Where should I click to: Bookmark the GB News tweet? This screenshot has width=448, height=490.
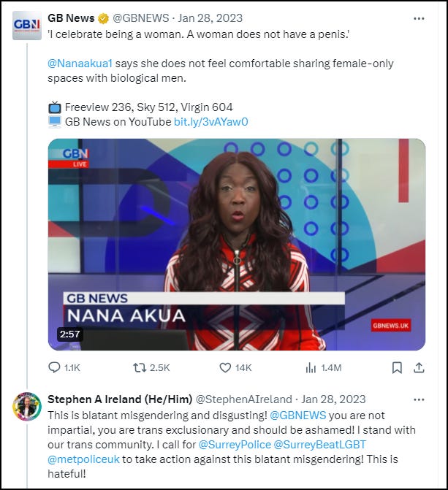(397, 367)
